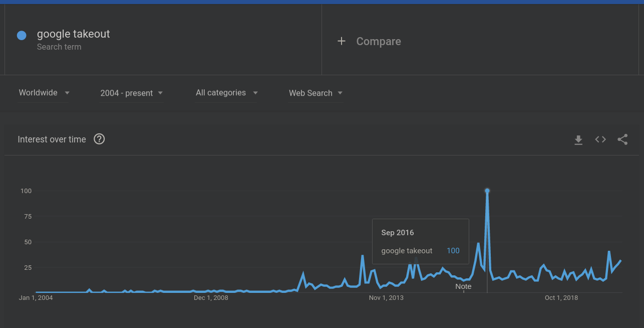Screen dimensions: 644x328
Task: Click the Jan 1, 2004 axis label
Action: tap(36, 298)
